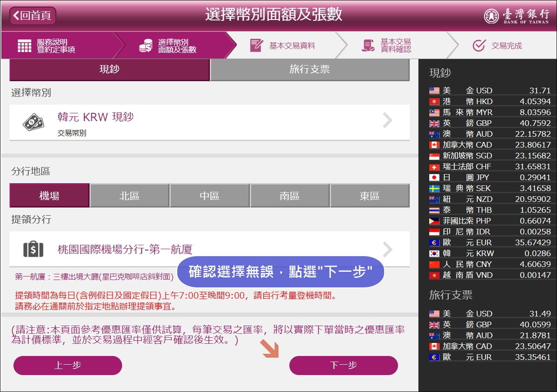The width and height of the screenshot is (557, 392).
Task: Click the Indonesia flag for IDR
Action: (434, 232)
